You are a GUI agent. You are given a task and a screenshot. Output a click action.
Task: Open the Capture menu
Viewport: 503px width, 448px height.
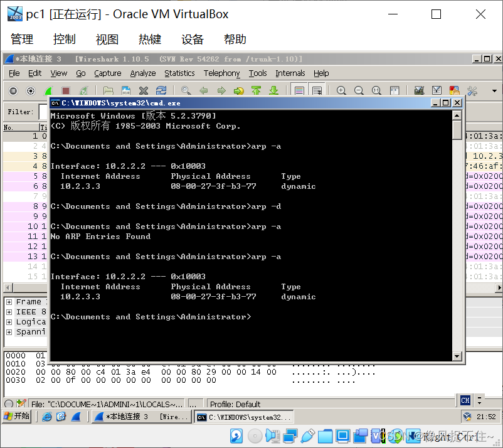pyautogui.click(x=107, y=73)
